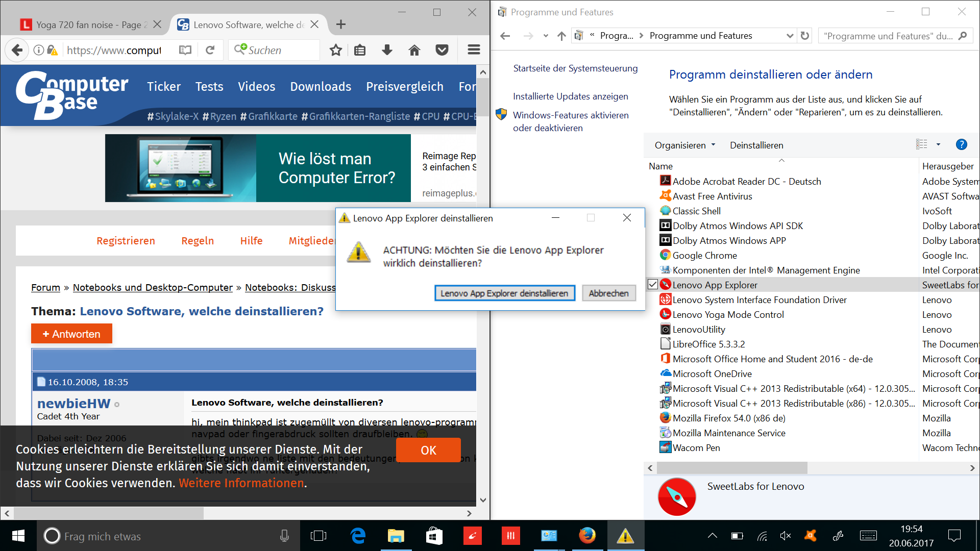Open Microsoft Edge from the taskbar
The width and height of the screenshot is (980, 551).
coord(358,536)
